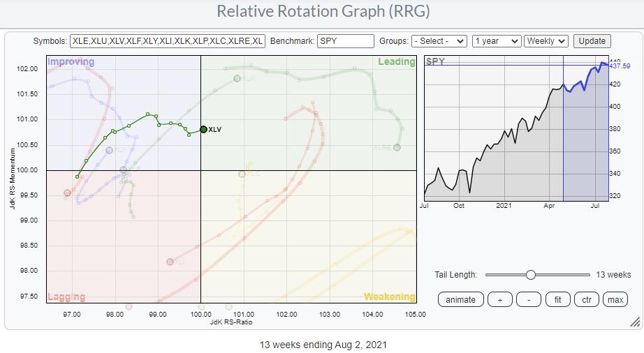Focus the Benchmark SPY text field

click(345, 41)
